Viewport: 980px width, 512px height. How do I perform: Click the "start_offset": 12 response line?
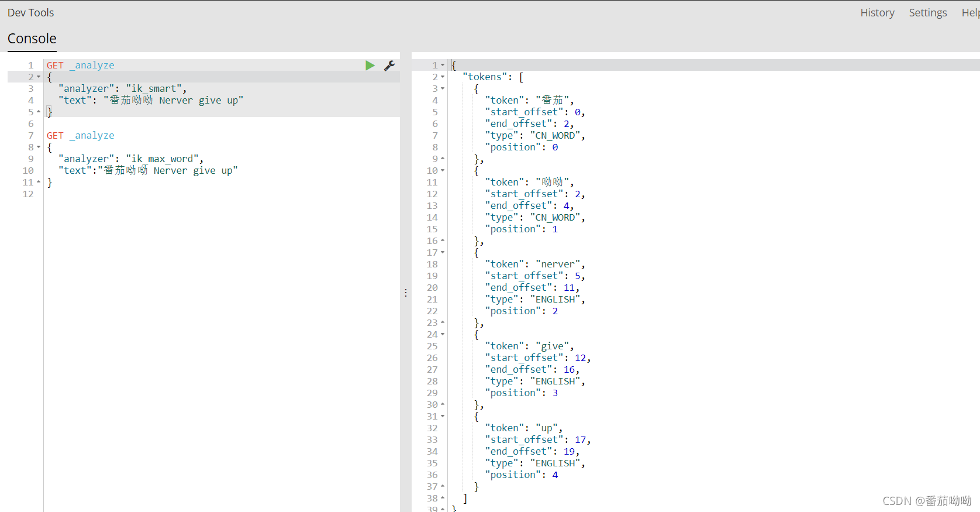[538, 358]
